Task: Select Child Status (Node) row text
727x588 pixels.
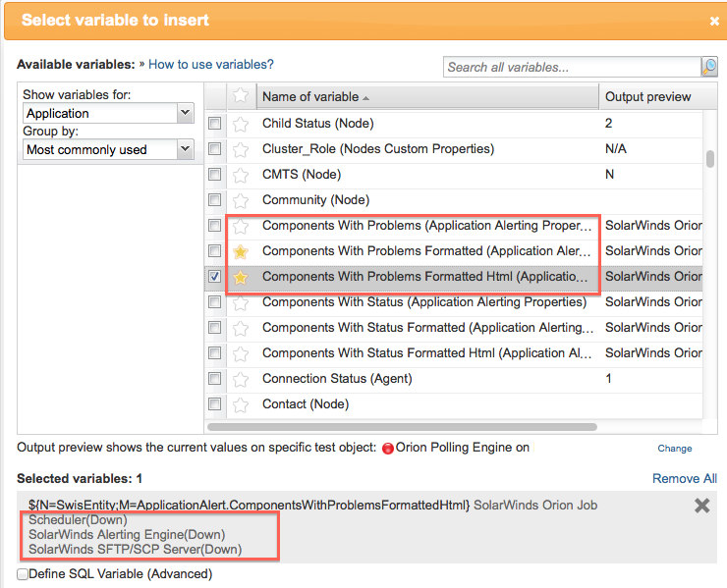Action: click(317, 124)
